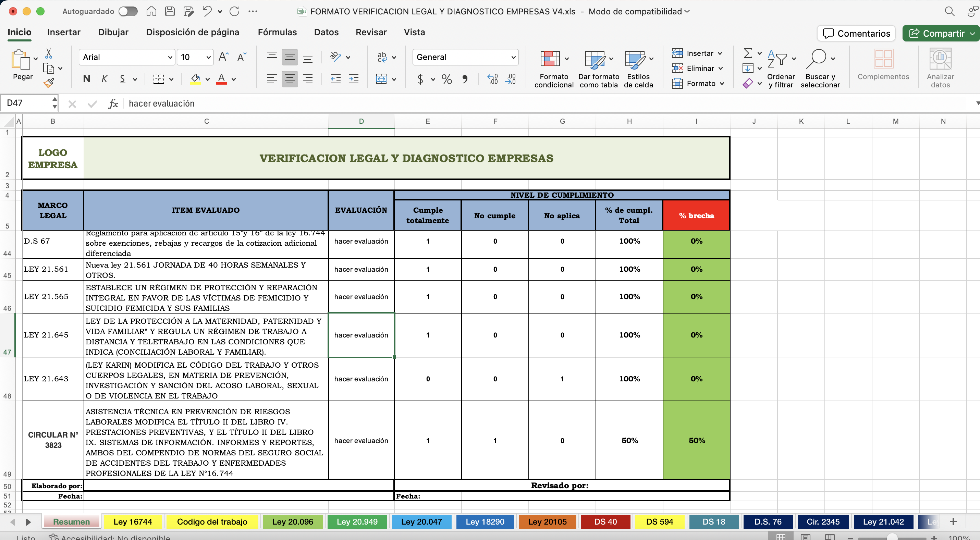Click the AutoSum sigma icon
The height and width of the screenshot is (540, 980).
coord(748,53)
